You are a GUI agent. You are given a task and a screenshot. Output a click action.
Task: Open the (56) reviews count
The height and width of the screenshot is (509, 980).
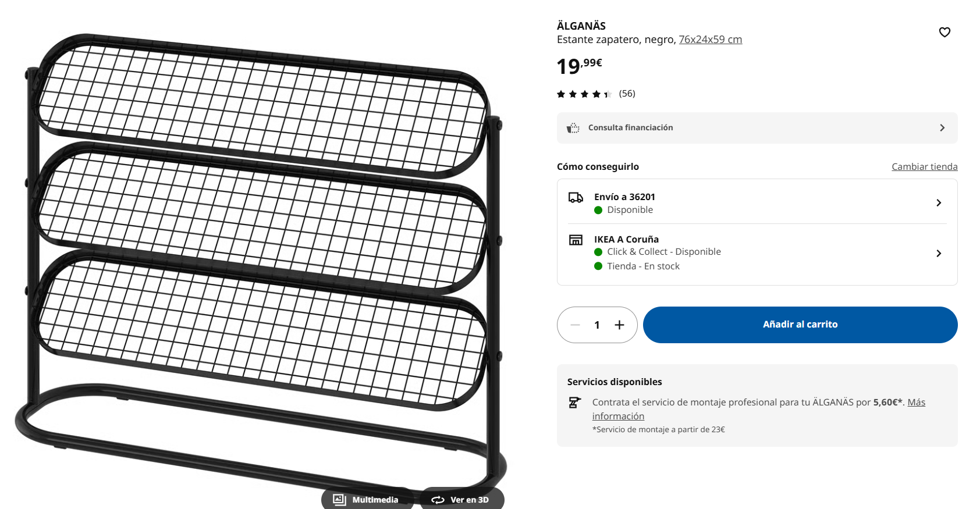click(627, 94)
